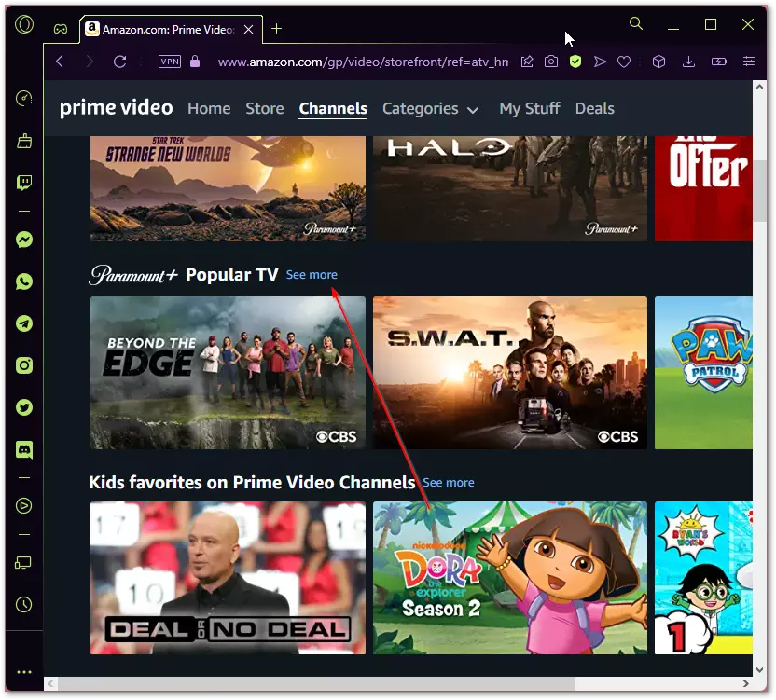Click the horizontal scrollbar right arrow

click(746, 683)
